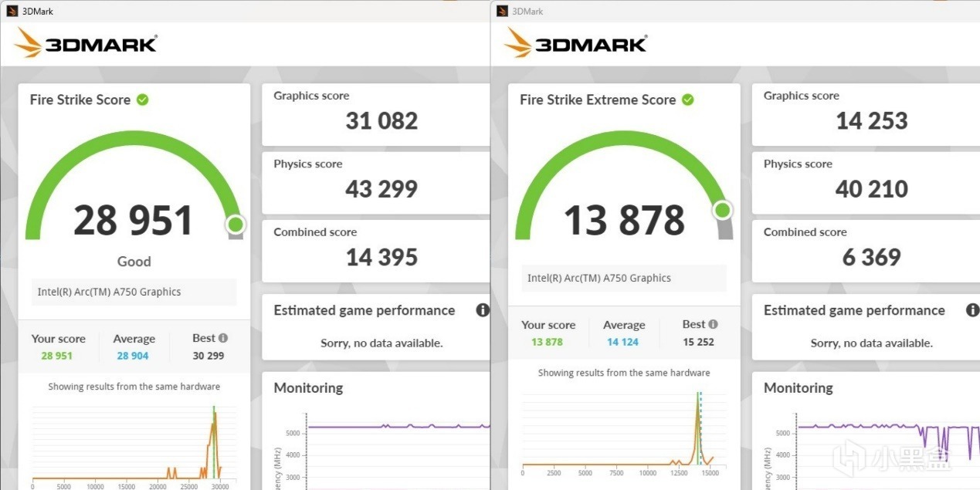Image resolution: width=980 pixels, height=490 pixels.
Task: Click green check beside Fire Strike Extreme Score
Action: click(688, 100)
